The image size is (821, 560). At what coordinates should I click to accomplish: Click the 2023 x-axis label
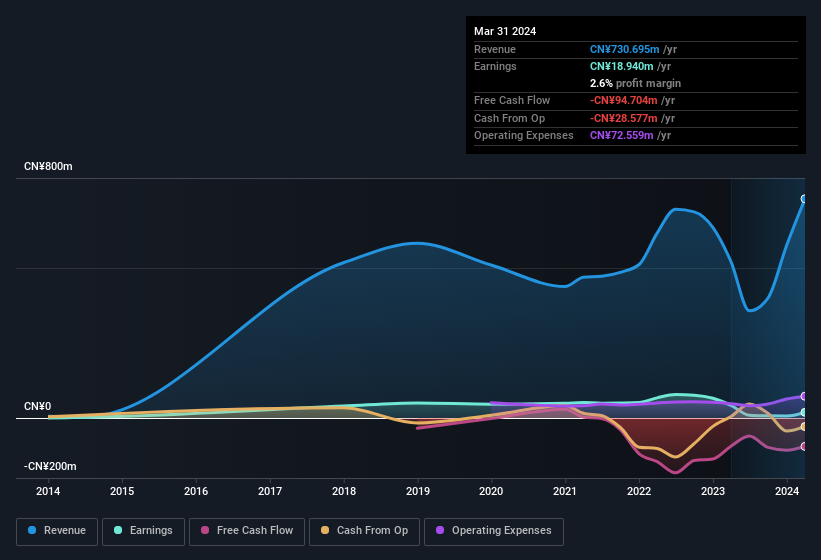point(713,491)
